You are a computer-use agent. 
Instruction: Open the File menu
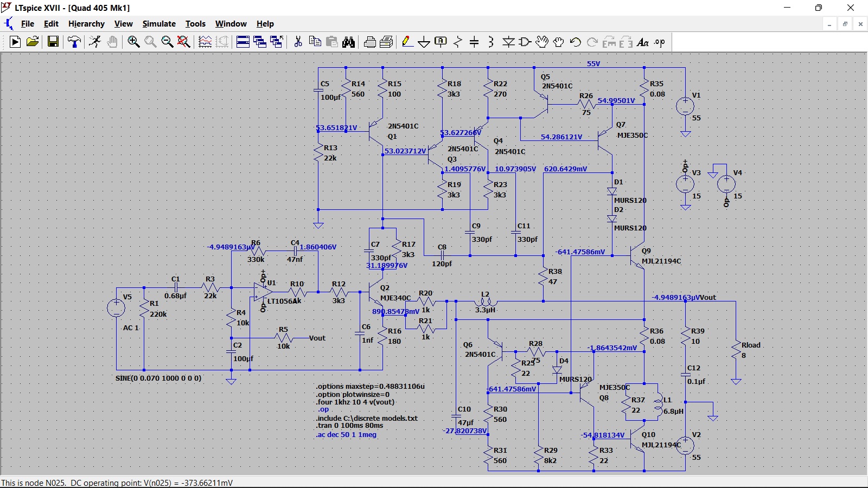pos(28,24)
